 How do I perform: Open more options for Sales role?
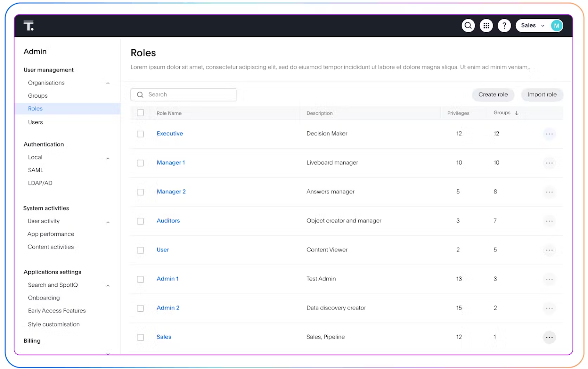[549, 337]
